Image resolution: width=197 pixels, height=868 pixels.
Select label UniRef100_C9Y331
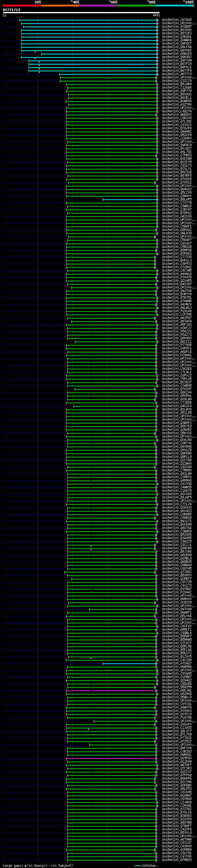point(176,704)
